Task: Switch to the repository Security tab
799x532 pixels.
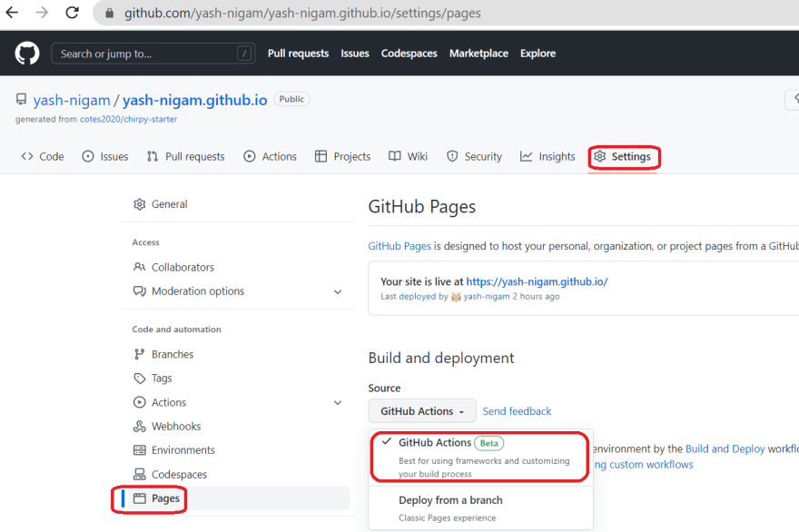Action: click(x=474, y=156)
